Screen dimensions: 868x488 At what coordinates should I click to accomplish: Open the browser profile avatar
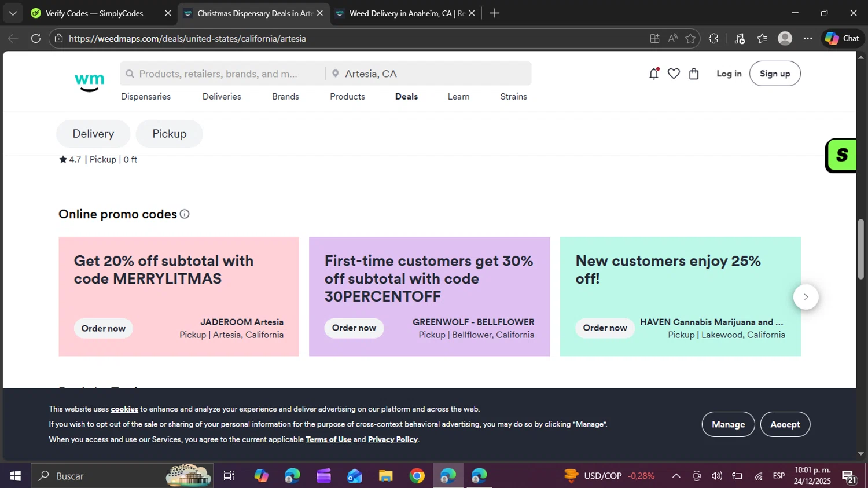coord(785,38)
